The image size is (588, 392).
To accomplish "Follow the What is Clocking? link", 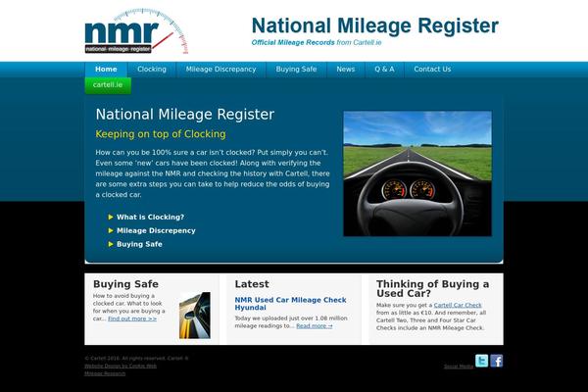I will tap(150, 218).
